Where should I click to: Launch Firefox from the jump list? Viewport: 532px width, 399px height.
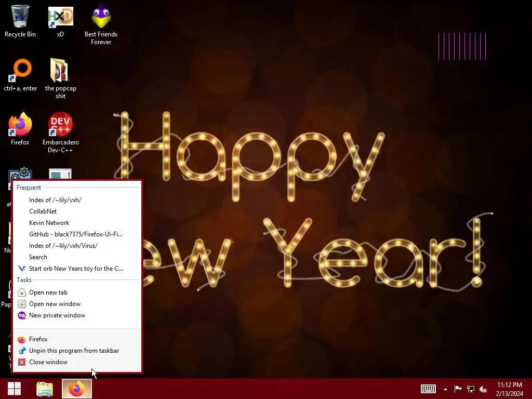point(77,339)
